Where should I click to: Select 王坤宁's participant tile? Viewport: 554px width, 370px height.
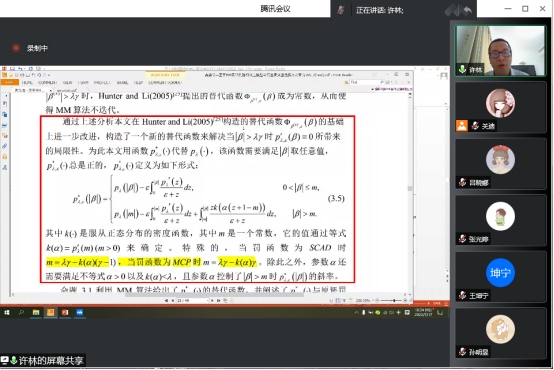[500, 276]
